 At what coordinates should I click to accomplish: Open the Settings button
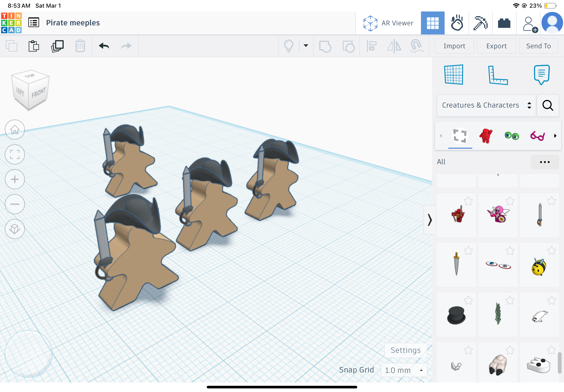point(406,350)
